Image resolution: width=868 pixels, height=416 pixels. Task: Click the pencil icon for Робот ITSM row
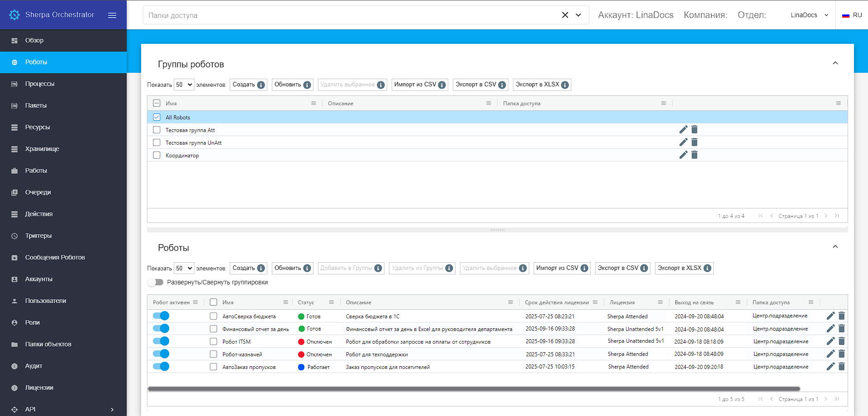pos(830,341)
